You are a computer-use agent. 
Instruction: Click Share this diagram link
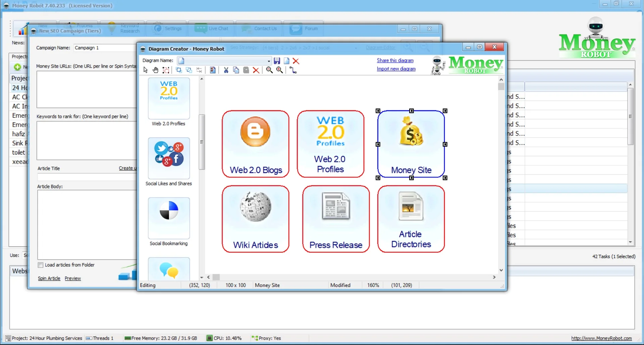pos(395,60)
